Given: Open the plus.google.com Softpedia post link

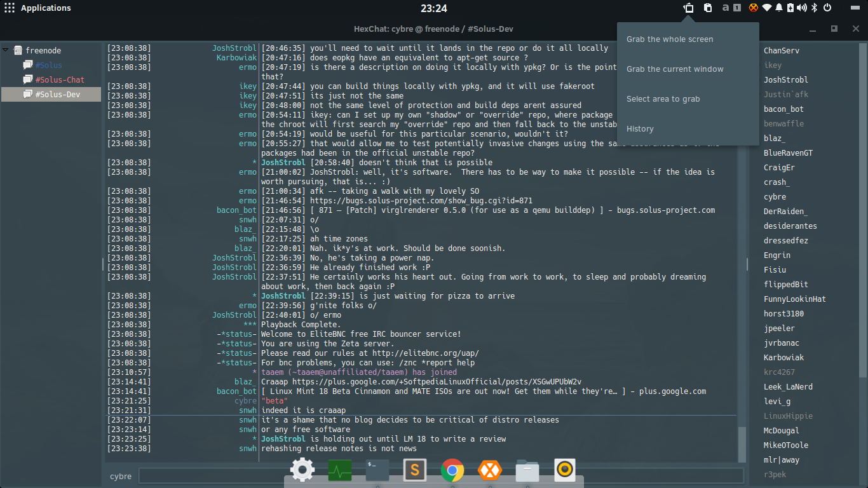Looking at the screenshot, I should 437,382.
